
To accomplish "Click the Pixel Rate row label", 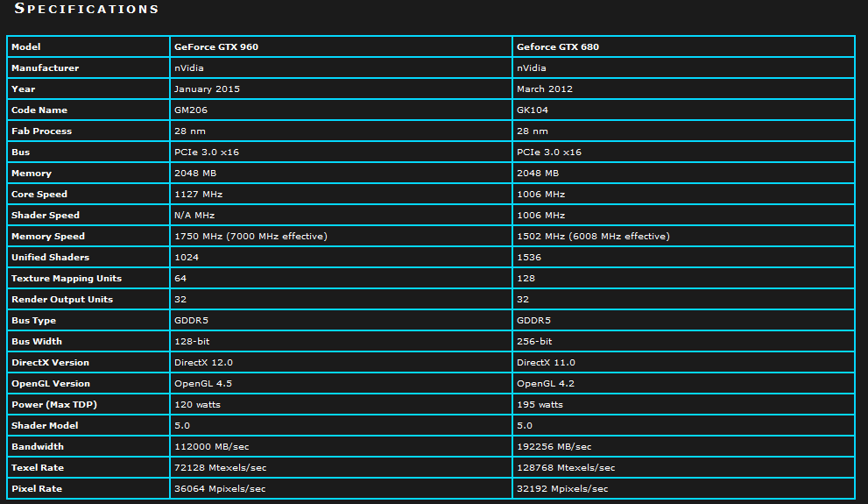I will coord(37,489).
